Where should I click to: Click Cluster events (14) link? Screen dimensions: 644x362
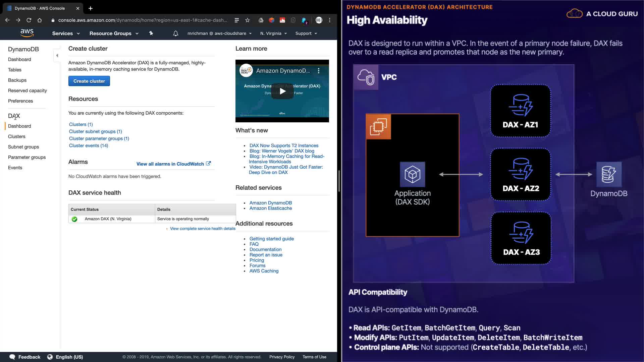[x=89, y=145]
